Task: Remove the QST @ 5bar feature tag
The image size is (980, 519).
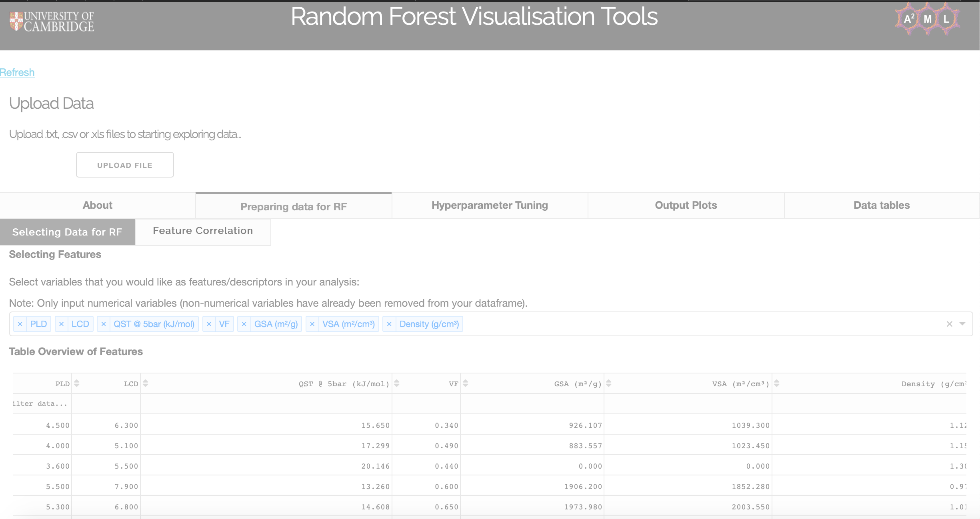Action: (x=104, y=324)
